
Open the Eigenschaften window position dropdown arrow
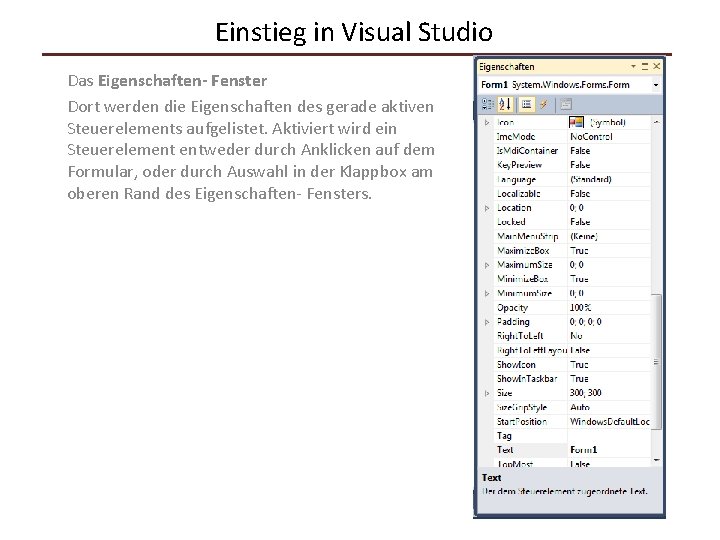[633, 66]
